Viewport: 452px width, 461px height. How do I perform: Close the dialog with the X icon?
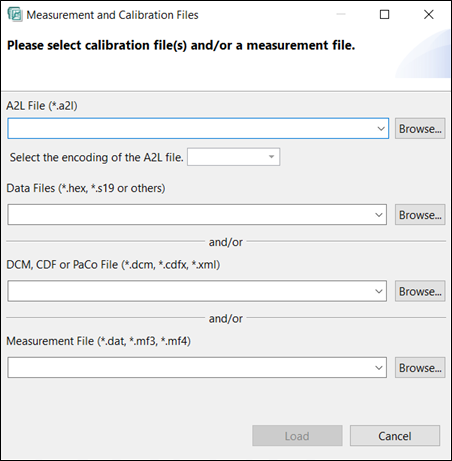click(x=429, y=14)
